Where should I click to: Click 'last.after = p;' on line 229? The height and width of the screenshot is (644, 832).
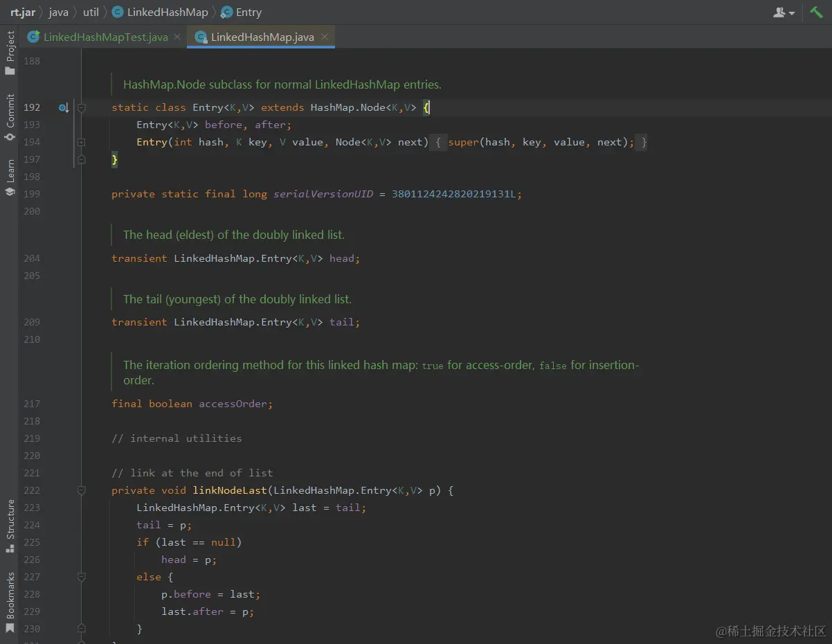click(x=208, y=611)
